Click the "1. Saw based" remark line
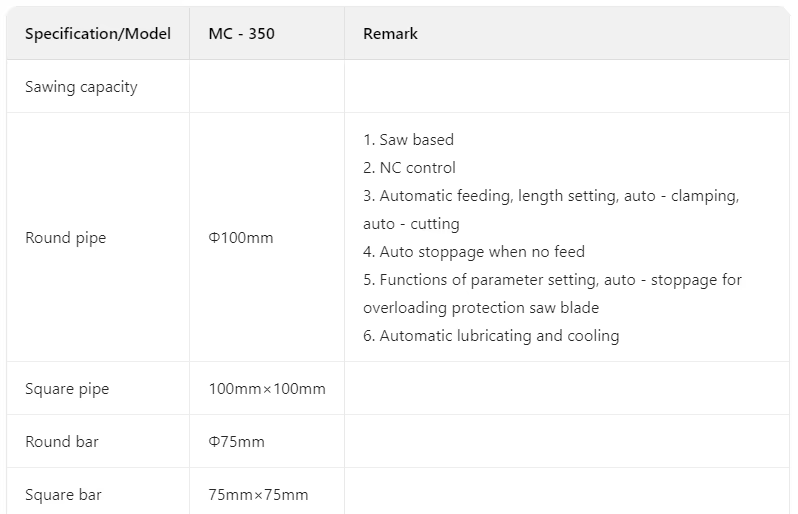This screenshot has height=514, width=798. [x=408, y=140]
